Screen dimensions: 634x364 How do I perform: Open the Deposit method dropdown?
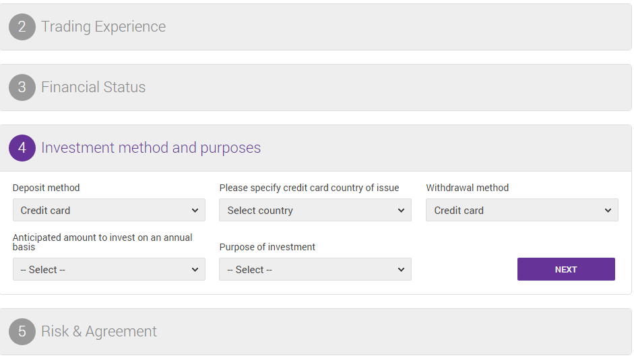(109, 210)
